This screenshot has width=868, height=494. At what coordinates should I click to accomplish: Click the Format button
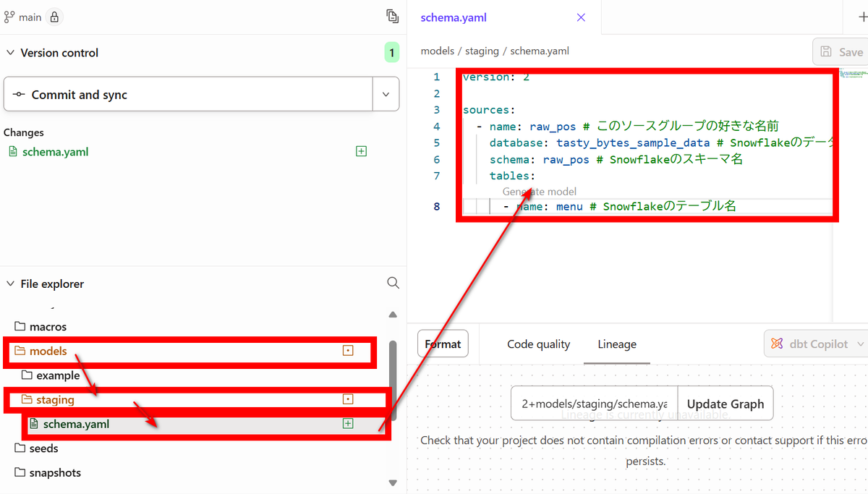pos(443,344)
